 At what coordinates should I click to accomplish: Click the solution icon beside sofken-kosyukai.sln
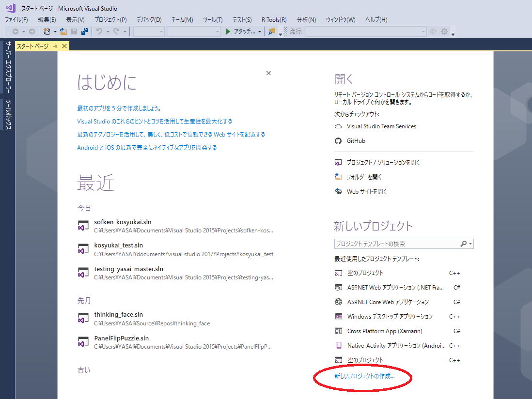83,226
